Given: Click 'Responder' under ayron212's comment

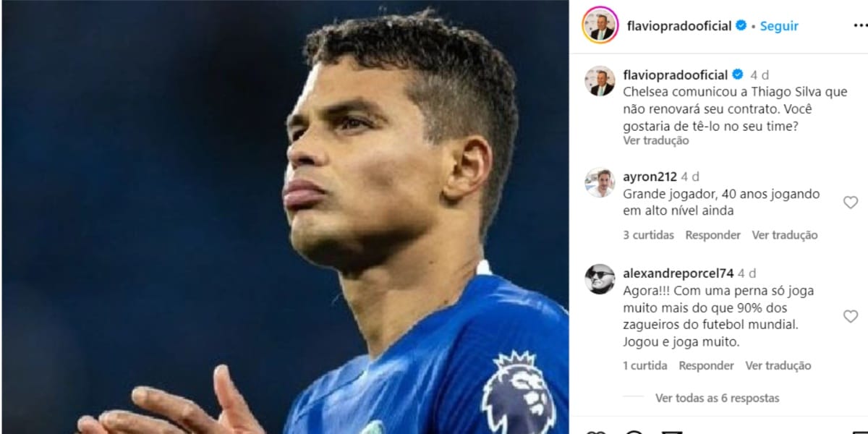Looking at the screenshot, I should click(712, 234).
